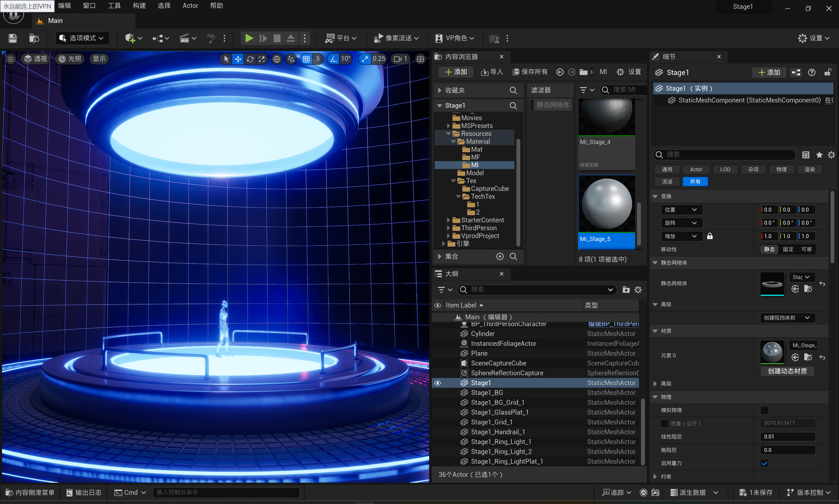839x504 pixels.
Task: Toggle grid snapping icon in viewport
Action: 306,59
